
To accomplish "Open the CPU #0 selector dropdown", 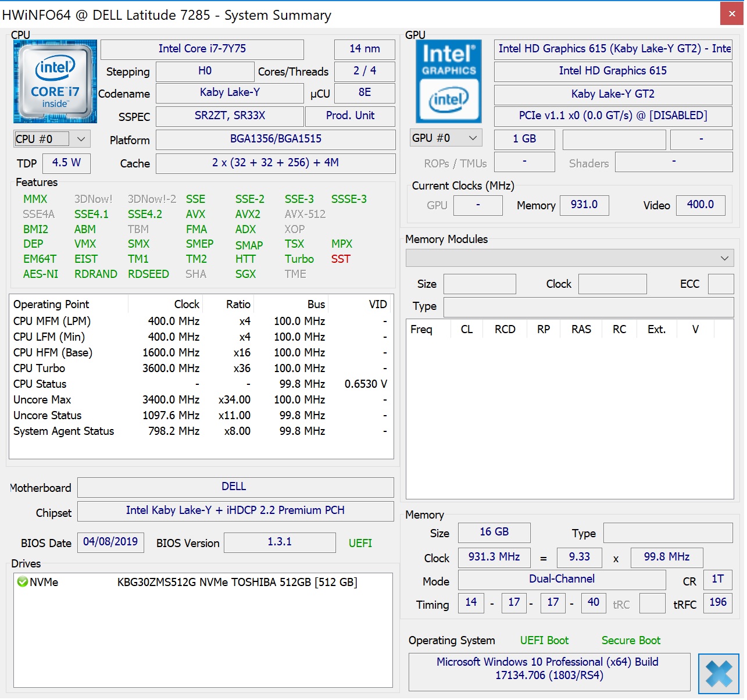I will tap(51, 139).
